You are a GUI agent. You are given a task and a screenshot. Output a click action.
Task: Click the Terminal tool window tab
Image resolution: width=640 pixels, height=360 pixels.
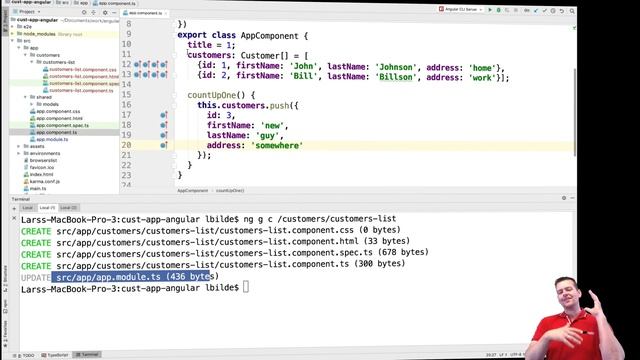pyautogui.click(x=87, y=355)
